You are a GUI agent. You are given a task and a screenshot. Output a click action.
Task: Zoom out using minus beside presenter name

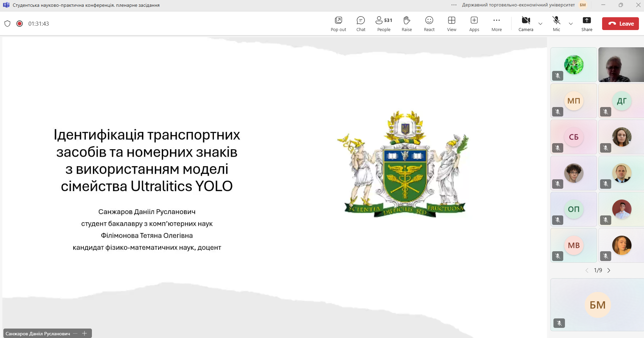(x=75, y=334)
